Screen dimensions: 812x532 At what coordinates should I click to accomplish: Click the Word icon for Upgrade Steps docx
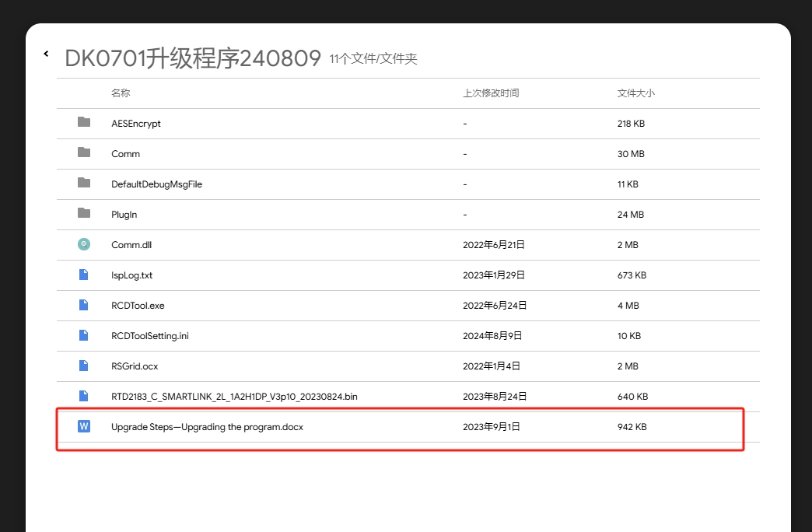coord(84,426)
